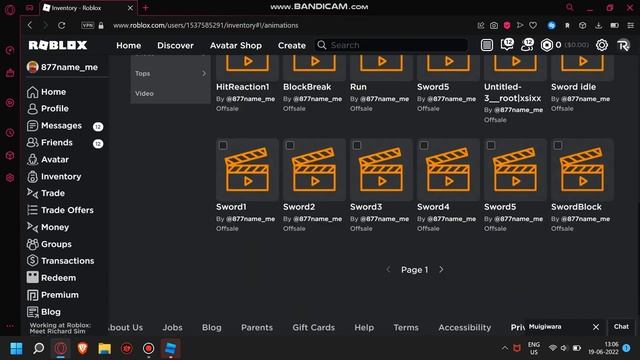The image size is (640, 360).
Task: Open Avatar Shop in top navigation
Action: (x=236, y=45)
